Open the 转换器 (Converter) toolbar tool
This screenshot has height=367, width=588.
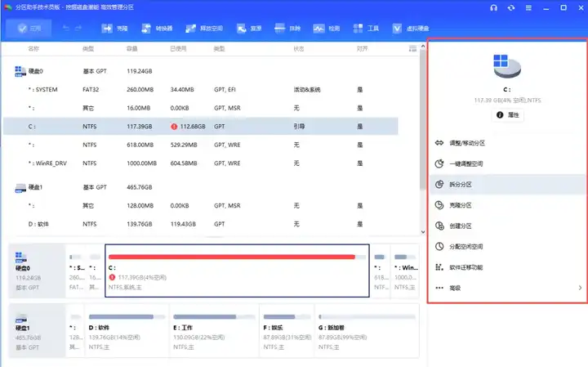coord(157,28)
